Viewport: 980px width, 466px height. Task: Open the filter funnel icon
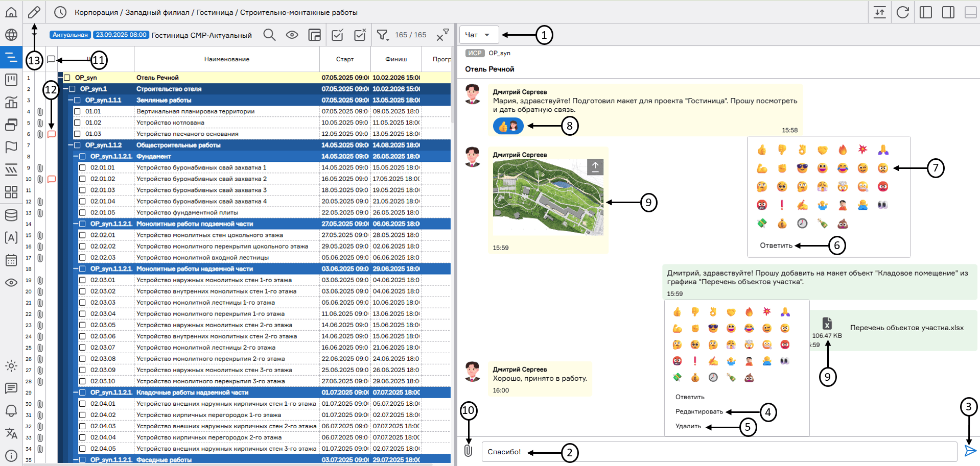pyautogui.click(x=382, y=35)
